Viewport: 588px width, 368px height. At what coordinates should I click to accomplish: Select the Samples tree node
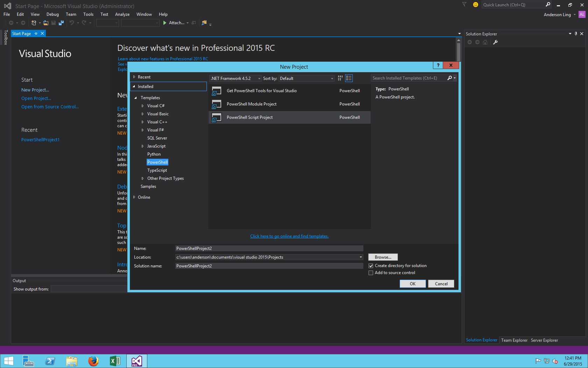pyautogui.click(x=148, y=186)
